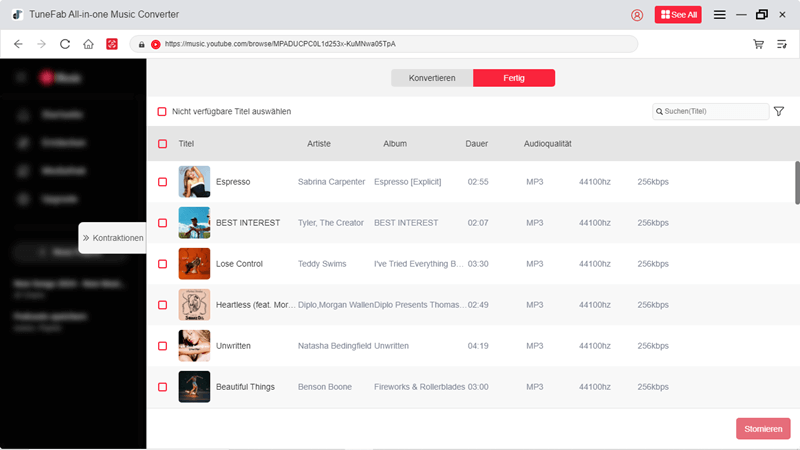Switch to the Konvertieren tab

(432, 78)
